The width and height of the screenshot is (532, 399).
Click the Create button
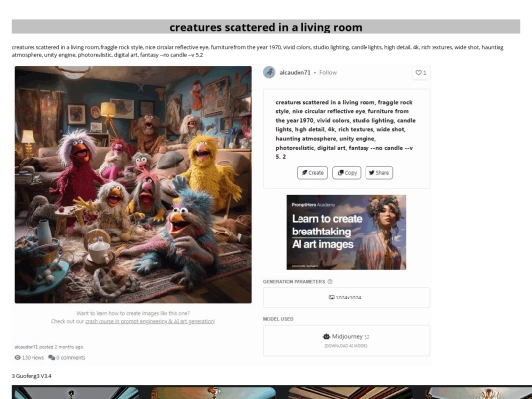312,173
